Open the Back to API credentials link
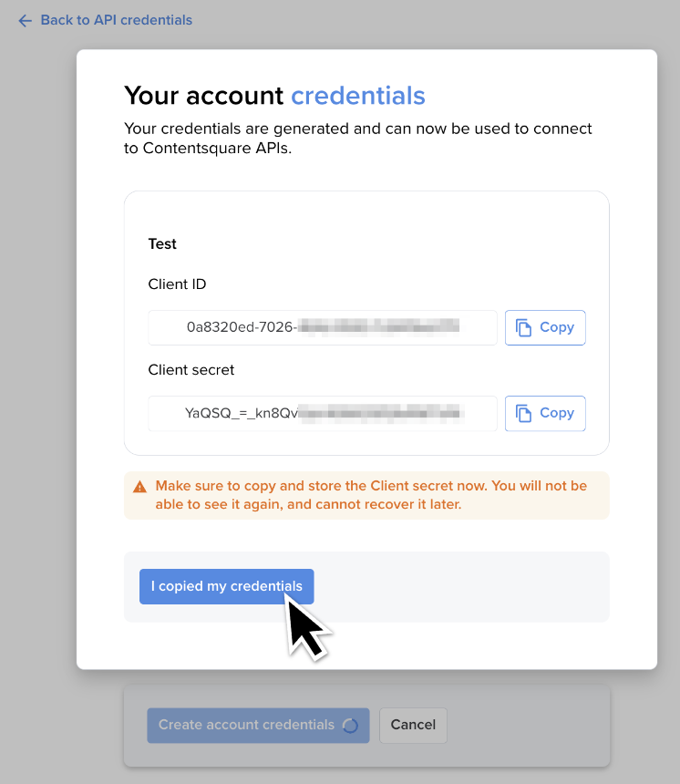Screen dimensions: 680x784 116,20
